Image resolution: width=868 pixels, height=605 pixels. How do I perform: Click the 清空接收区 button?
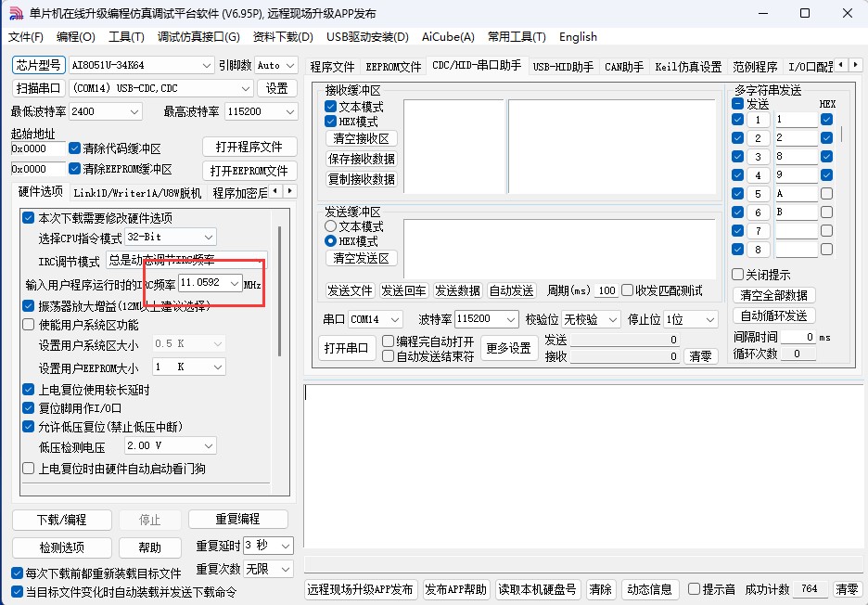pos(361,138)
